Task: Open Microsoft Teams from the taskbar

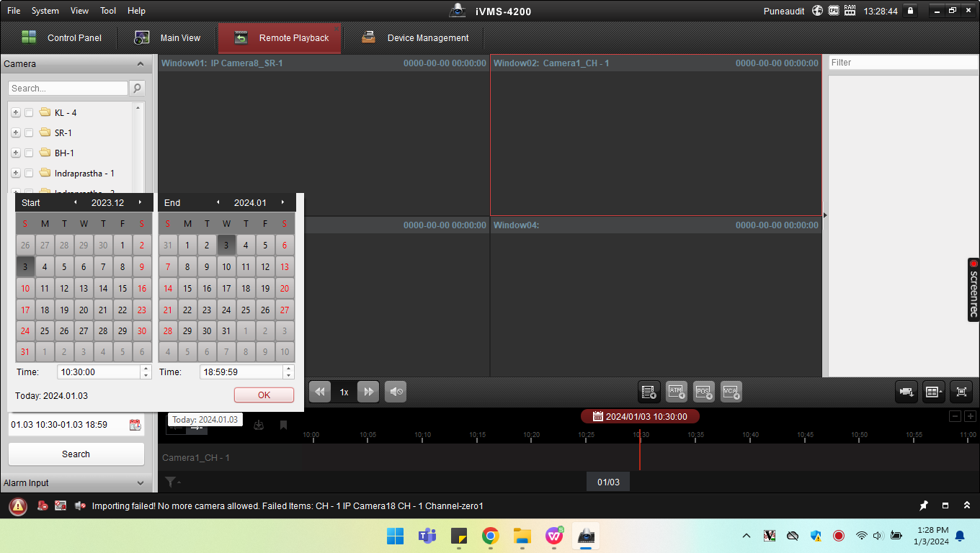Action: point(427,536)
